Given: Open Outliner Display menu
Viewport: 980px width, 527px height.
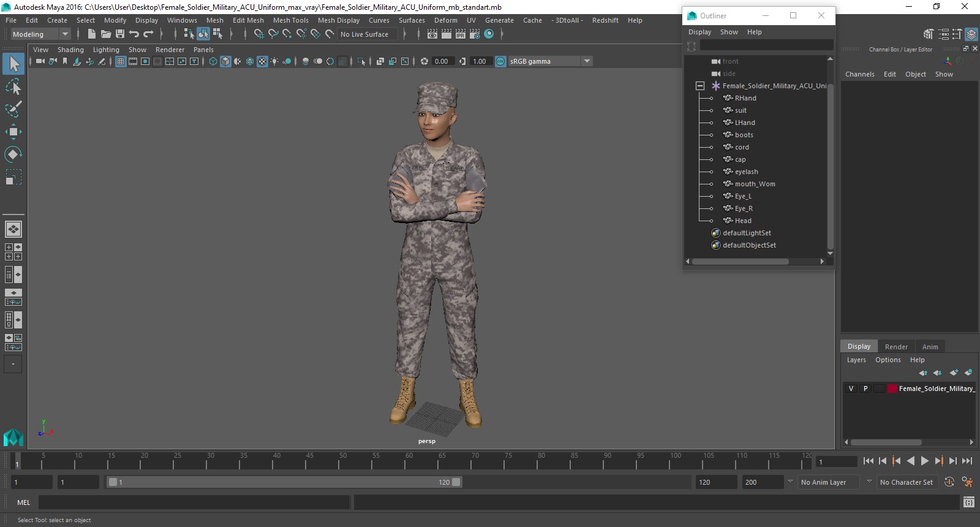Looking at the screenshot, I should [x=699, y=32].
